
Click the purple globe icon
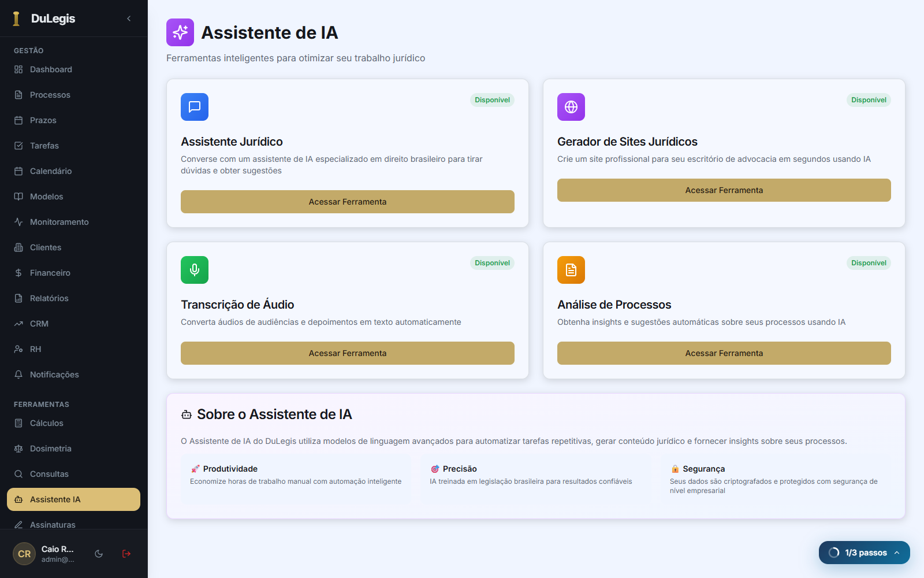[571, 107]
